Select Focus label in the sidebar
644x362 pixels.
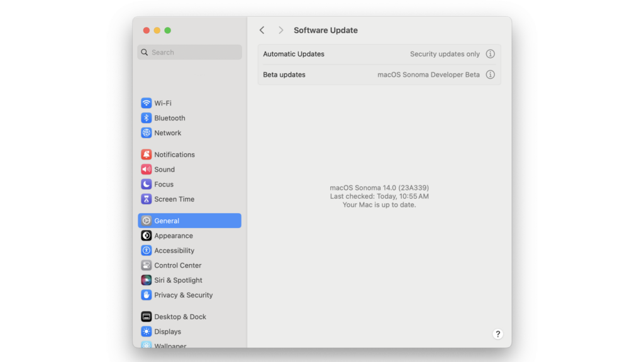pyautogui.click(x=164, y=184)
